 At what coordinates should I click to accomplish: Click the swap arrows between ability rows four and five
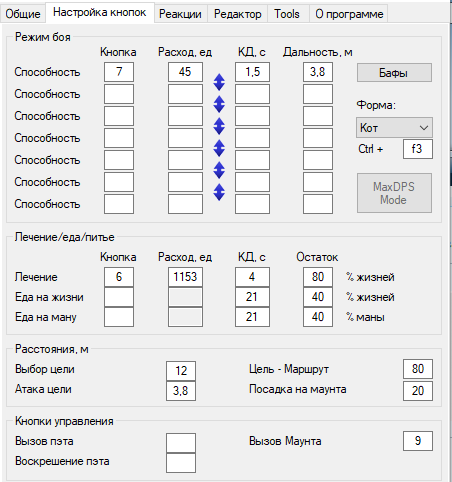click(x=219, y=148)
